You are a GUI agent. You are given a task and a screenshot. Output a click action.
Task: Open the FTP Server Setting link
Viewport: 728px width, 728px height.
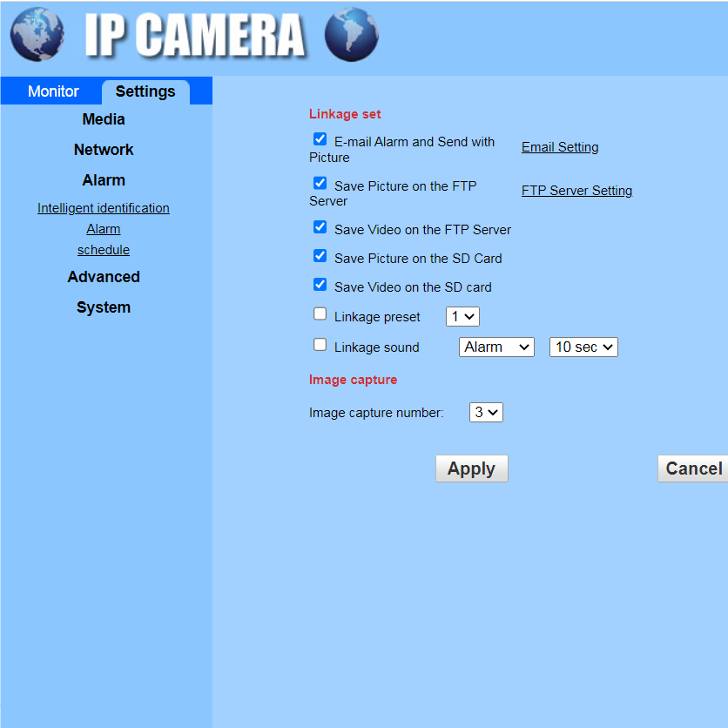[x=576, y=190]
